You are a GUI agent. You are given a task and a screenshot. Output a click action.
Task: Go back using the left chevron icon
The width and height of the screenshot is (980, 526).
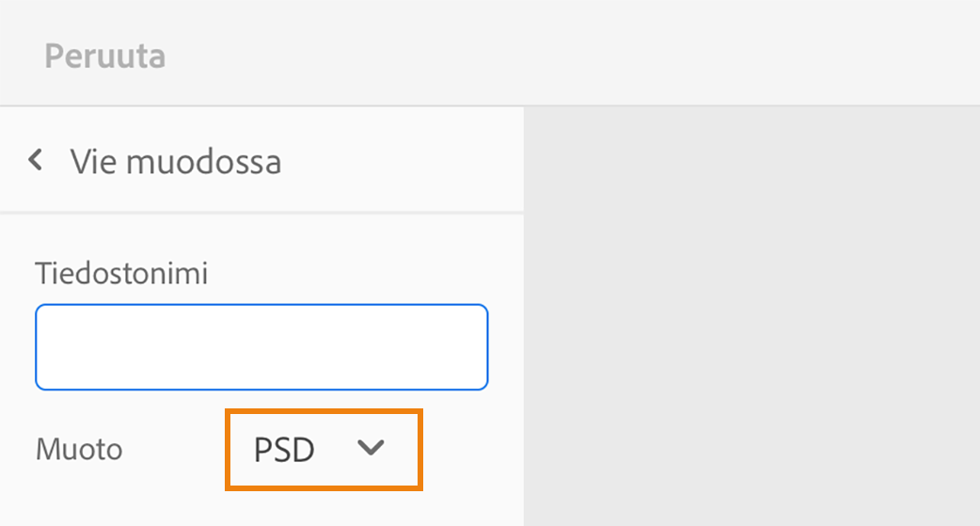(36, 160)
